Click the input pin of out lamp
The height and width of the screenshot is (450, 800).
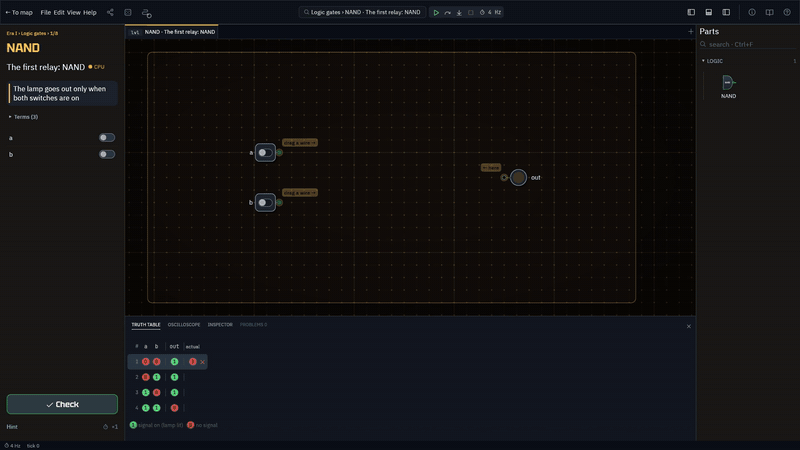504,178
